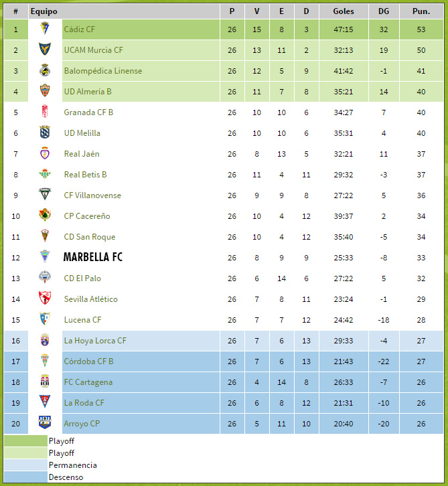Click the dark blue Descenso legend swatch
448x486 pixels.
25,477
